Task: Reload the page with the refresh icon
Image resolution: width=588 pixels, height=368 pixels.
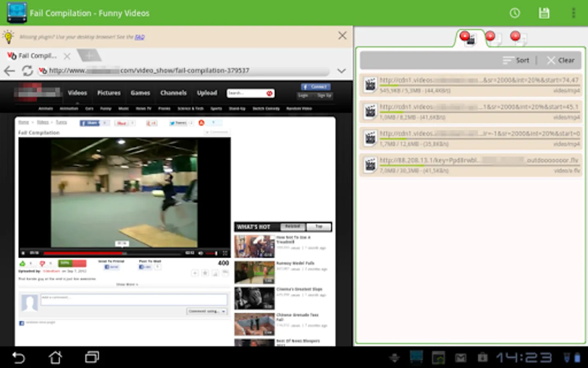Action: coord(27,70)
